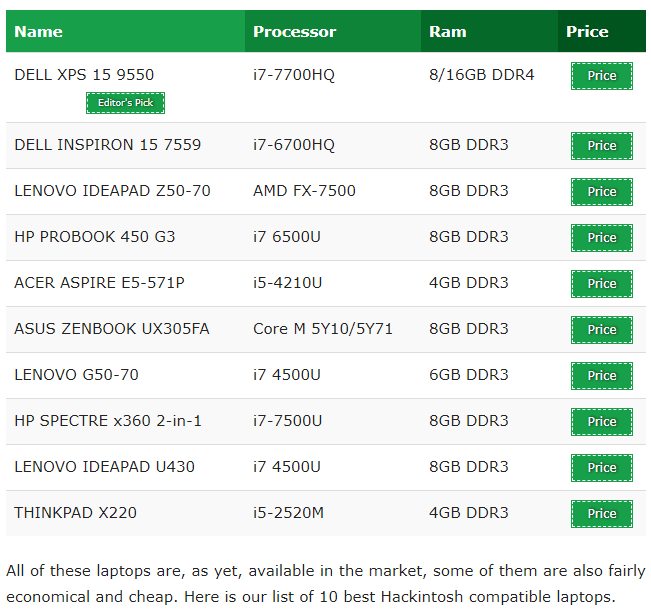Click the THINKPAD X220 name cell

(75, 513)
